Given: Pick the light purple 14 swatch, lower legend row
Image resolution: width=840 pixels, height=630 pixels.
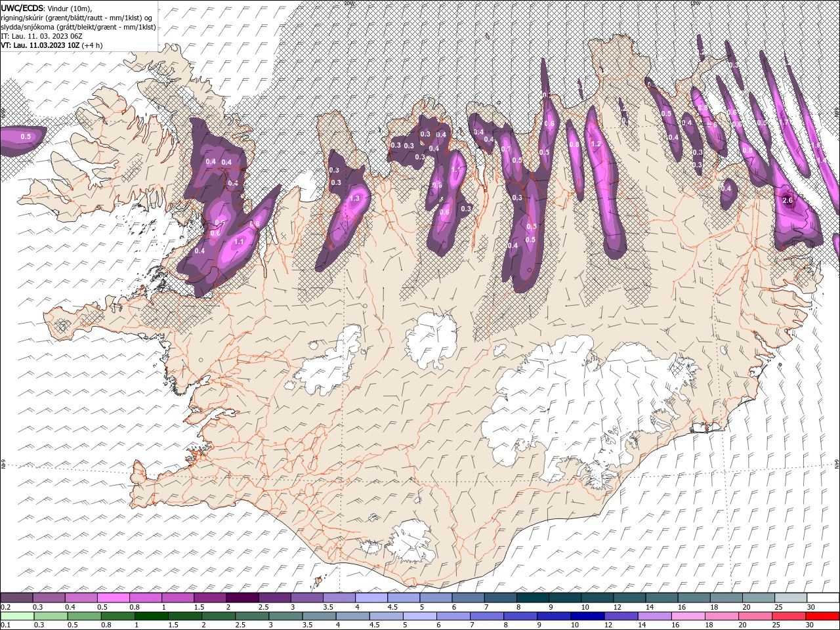Looking at the screenshot, I should click(654, 616).
